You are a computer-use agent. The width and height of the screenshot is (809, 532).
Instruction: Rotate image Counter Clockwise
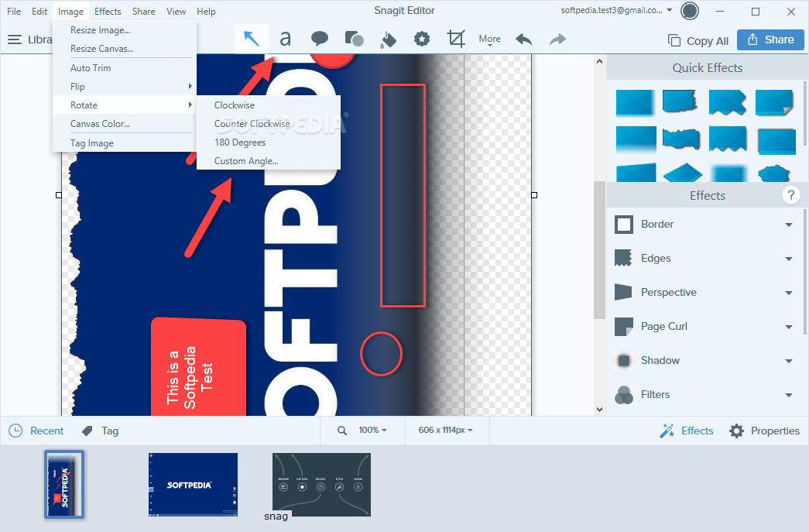pos(269,124)
